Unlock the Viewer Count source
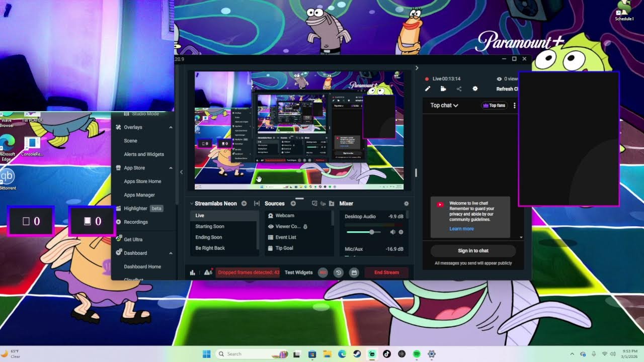Screen dimensions: 644x362 (305, 227)
